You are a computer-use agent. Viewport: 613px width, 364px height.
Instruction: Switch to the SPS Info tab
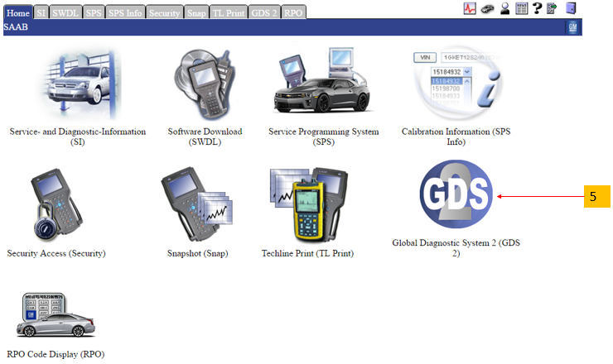(x=126, y=13)
